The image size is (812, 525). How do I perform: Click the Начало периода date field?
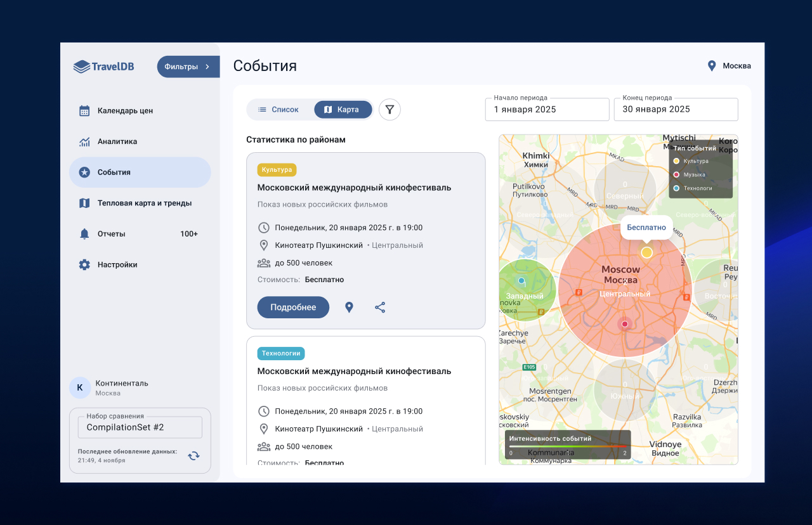547,109
